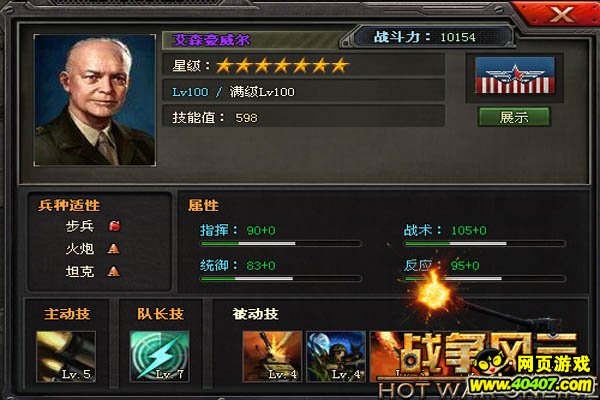The height and width of the screenshot is (400, 600).
Task: Close the general info panel
Action: point(560,15)
